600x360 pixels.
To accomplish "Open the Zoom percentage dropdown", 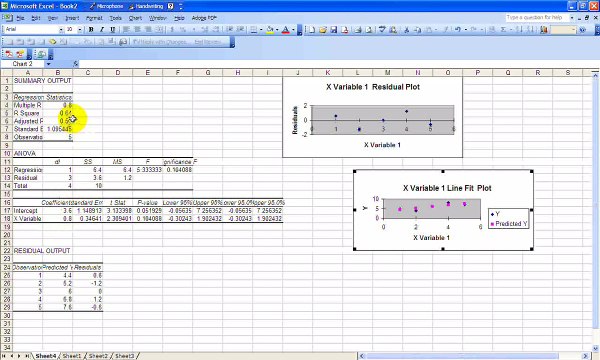I will [574, 29].
